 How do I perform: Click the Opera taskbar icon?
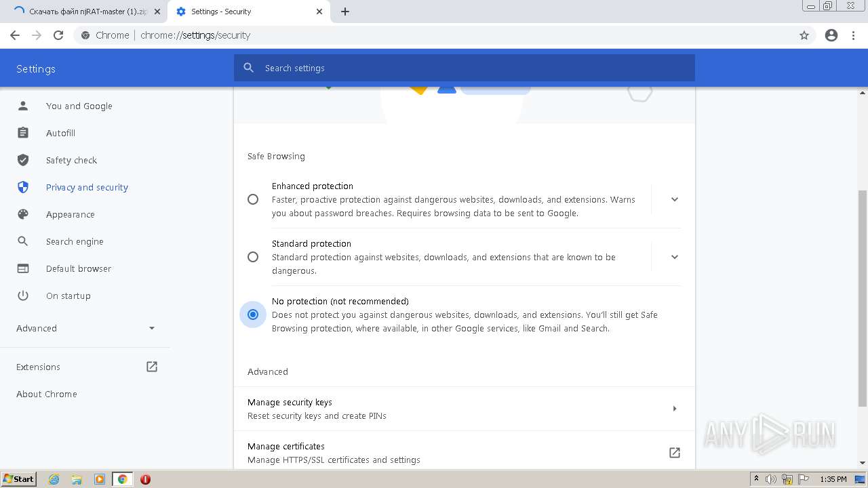[145, 479]
